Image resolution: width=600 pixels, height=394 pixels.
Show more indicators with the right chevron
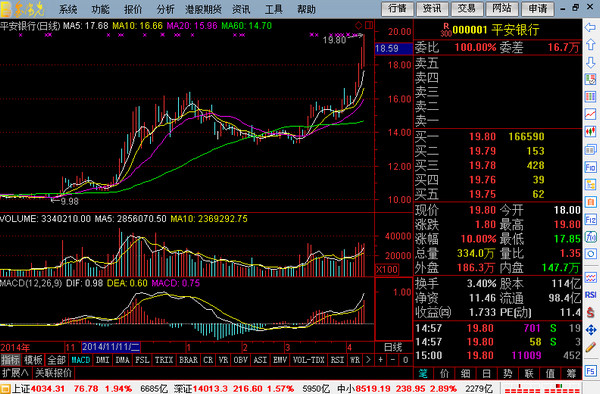[368, 360]
